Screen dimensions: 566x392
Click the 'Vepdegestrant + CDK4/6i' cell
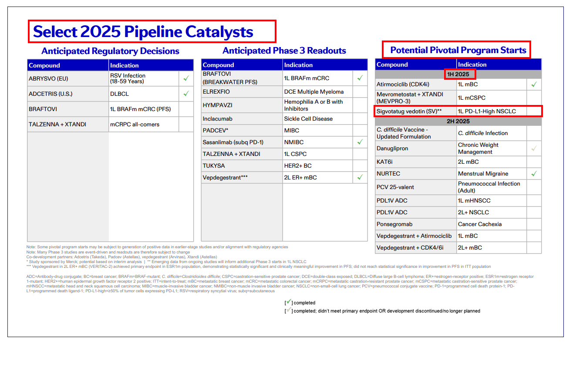coord(416,247)
